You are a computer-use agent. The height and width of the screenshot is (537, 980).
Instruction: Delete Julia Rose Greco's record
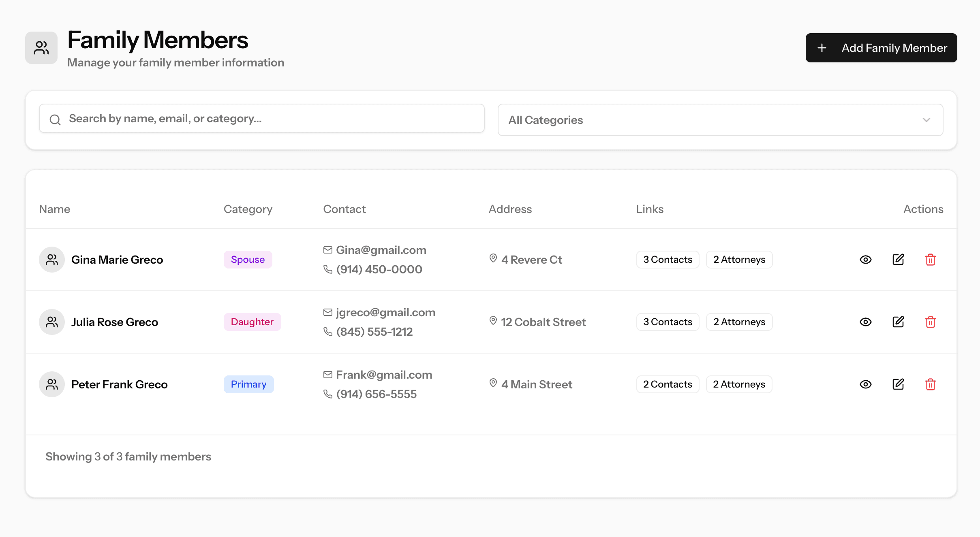(x=930, y=322)
